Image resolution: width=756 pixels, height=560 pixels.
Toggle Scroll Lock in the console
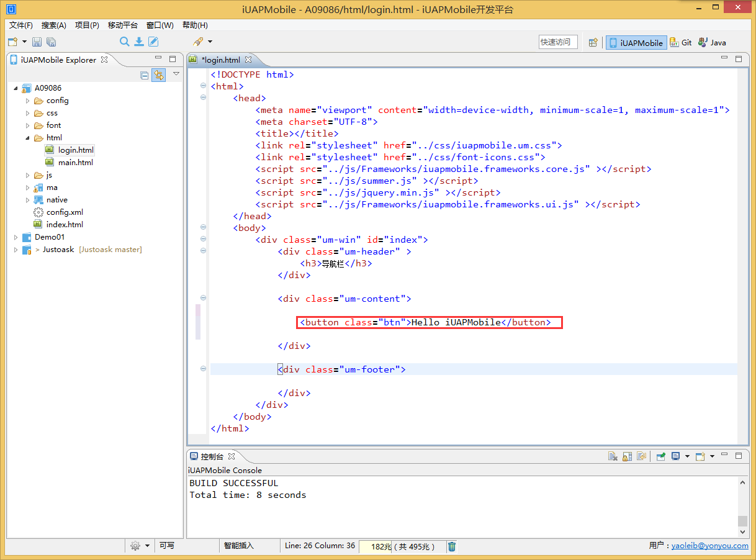628,456
